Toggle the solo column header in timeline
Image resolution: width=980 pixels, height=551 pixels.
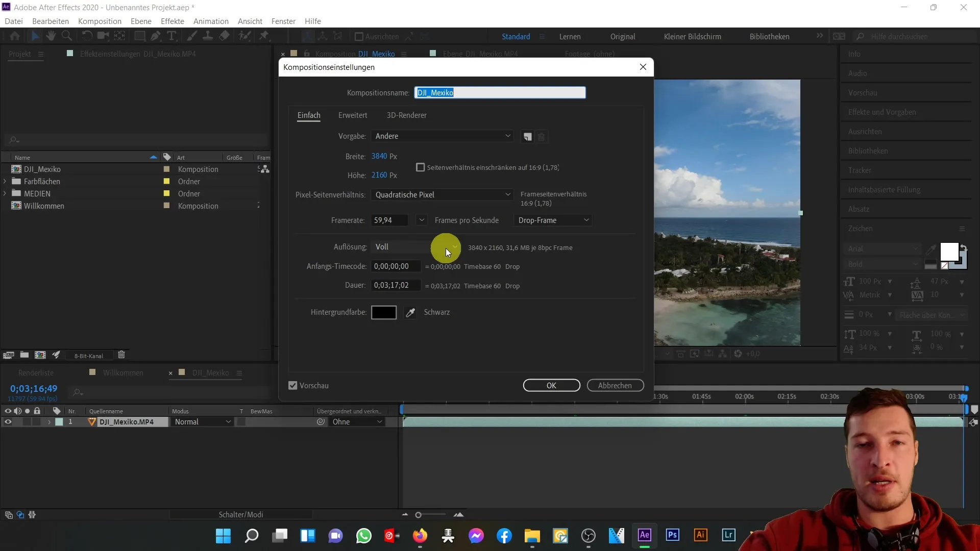pyautogui.click(x=28, y=411)
